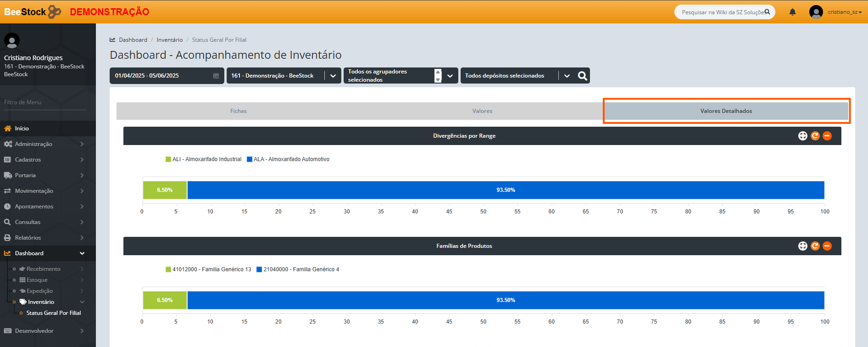Viewport: 868px width, 347px height.
Task: Click the calendar icon in date range
Action: (x=216, y=76)
